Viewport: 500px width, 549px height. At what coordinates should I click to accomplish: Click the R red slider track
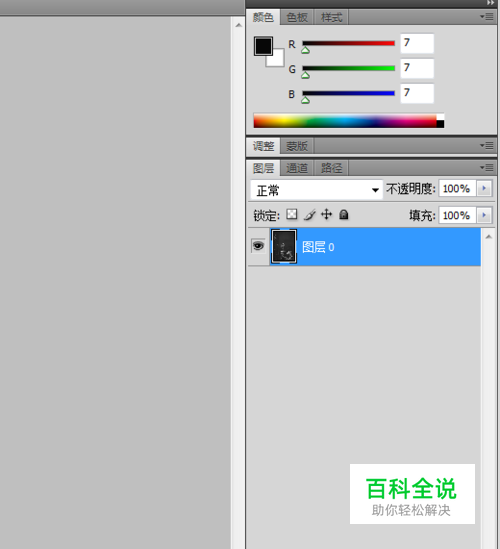348,43
